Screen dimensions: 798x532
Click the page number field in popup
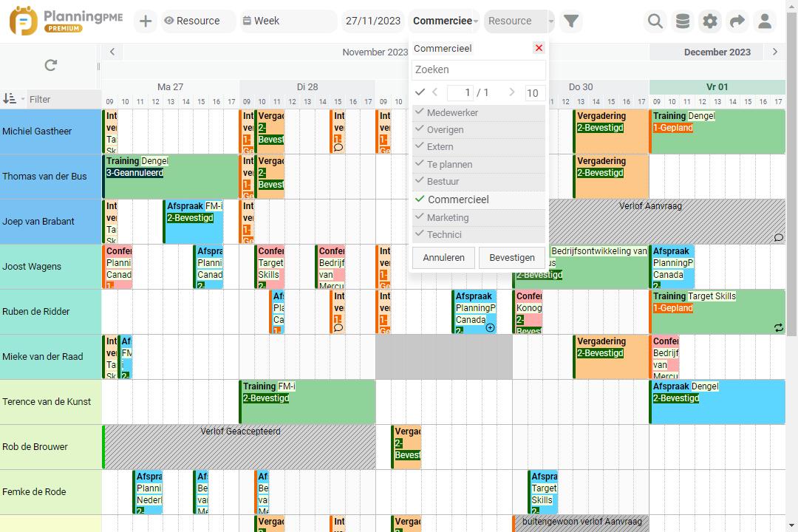460,92
